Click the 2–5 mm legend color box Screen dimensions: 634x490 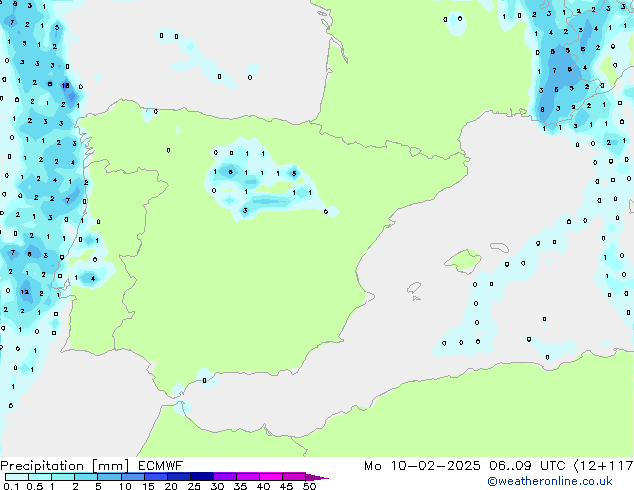pyautogui.click(x=86, y=477)
